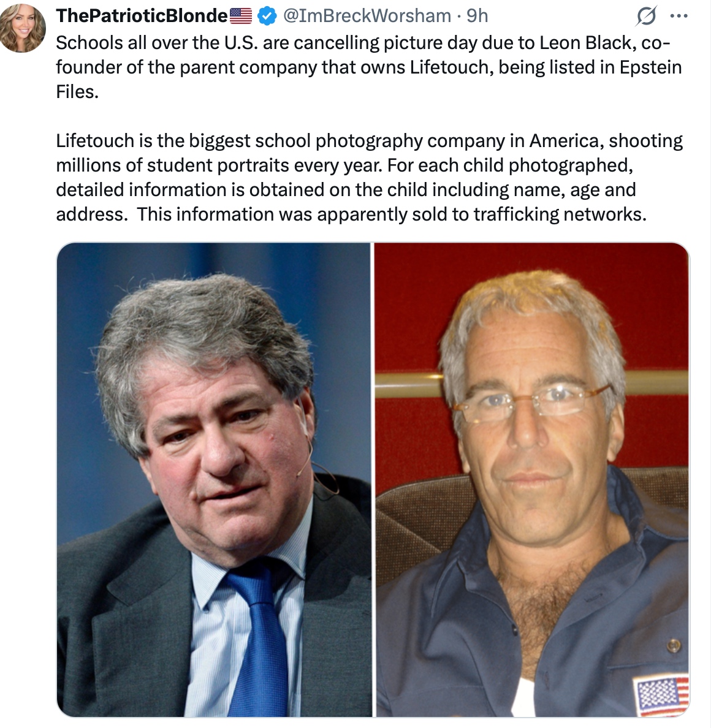Open ThePatrioticBlonde profile avatar
711x728 pixels.
coord(22,28)
